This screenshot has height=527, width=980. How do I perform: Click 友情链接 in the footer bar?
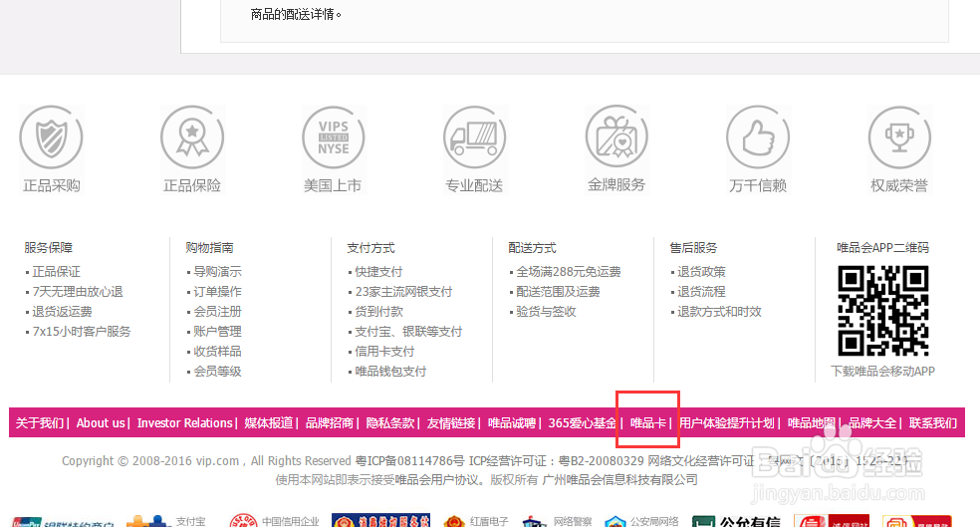(x=451, y=423)
